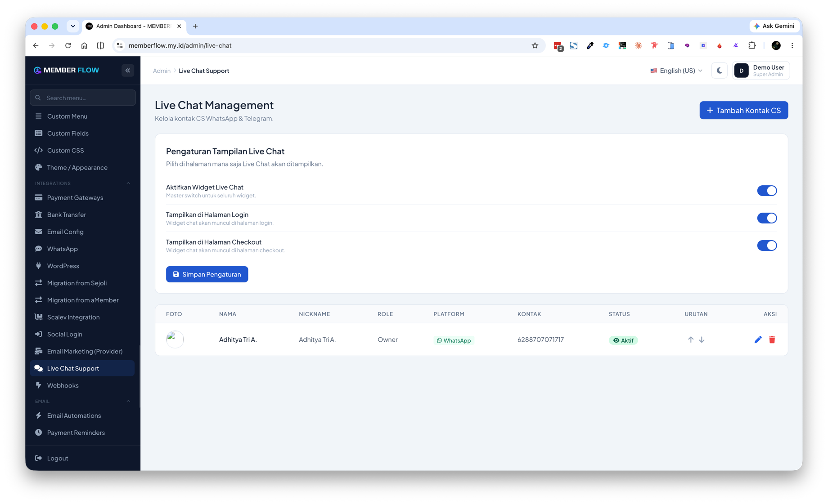Click the Webhooks bolt icon
The image size is (828, 504).
point(39,385)
